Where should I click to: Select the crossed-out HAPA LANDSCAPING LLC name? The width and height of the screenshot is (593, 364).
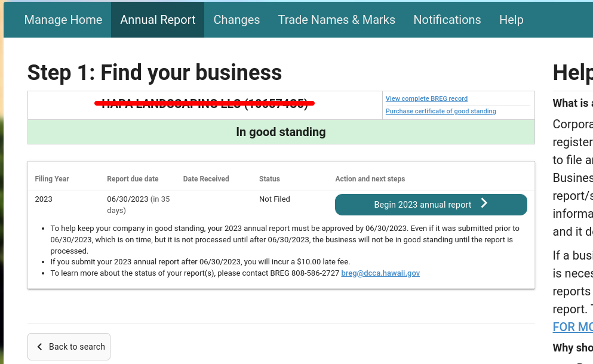(x=205, y=103)
